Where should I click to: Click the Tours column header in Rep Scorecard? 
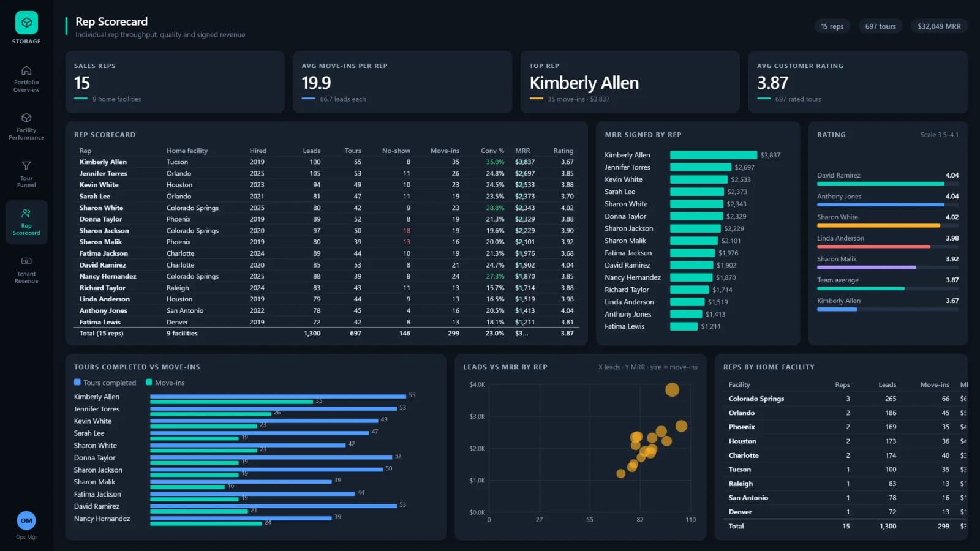[x=353, y=151]
